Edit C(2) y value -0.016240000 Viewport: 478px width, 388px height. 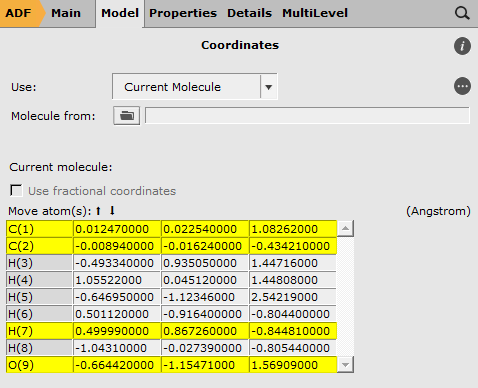pyautogui.click(x=205, y=246)
